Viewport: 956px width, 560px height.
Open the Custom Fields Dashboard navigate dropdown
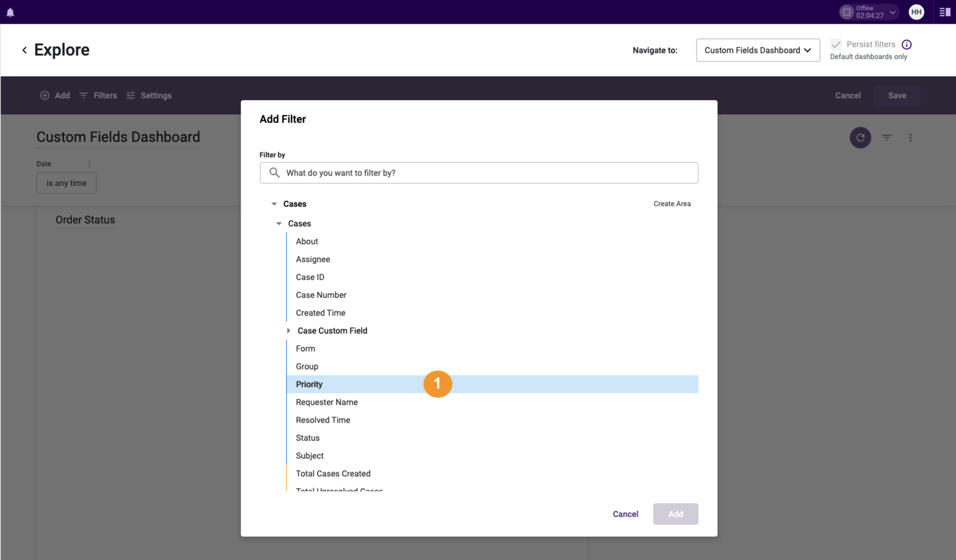[x=758, y=50]
